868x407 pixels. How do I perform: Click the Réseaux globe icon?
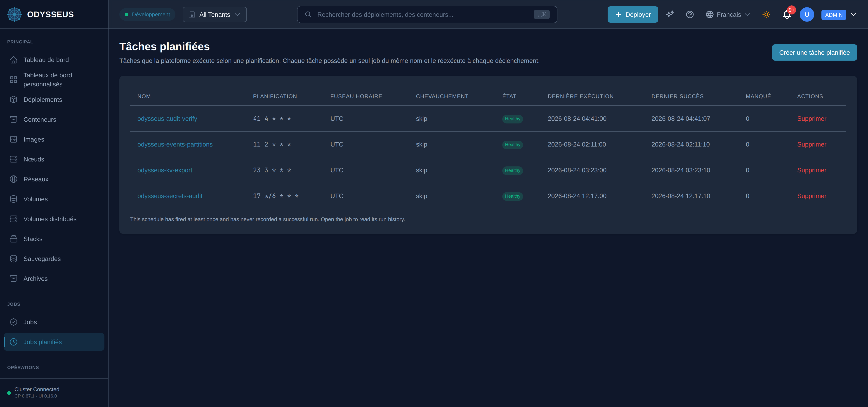point(14,179)
